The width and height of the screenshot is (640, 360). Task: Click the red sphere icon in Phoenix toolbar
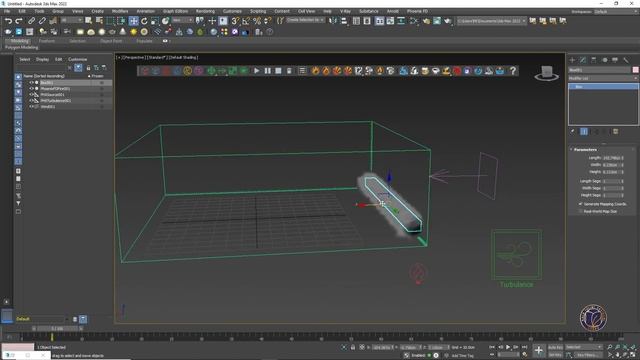coord(457,71)
